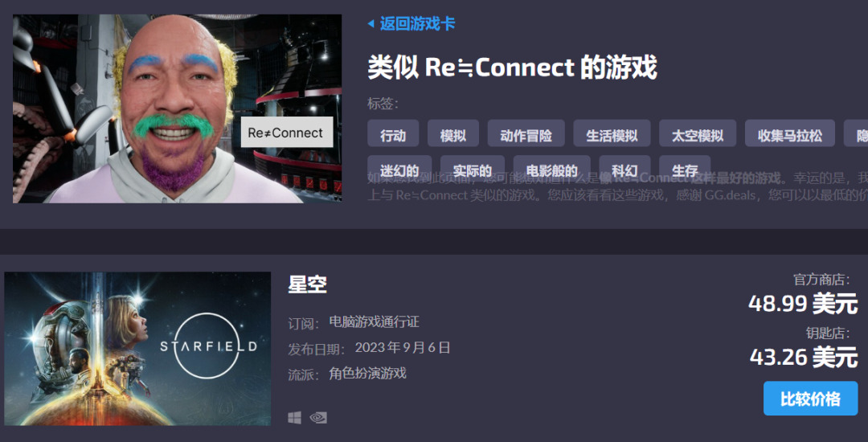Pick the 实际的 tag
The height and width of the screenshot is (442, 868).
pos(473,169)
